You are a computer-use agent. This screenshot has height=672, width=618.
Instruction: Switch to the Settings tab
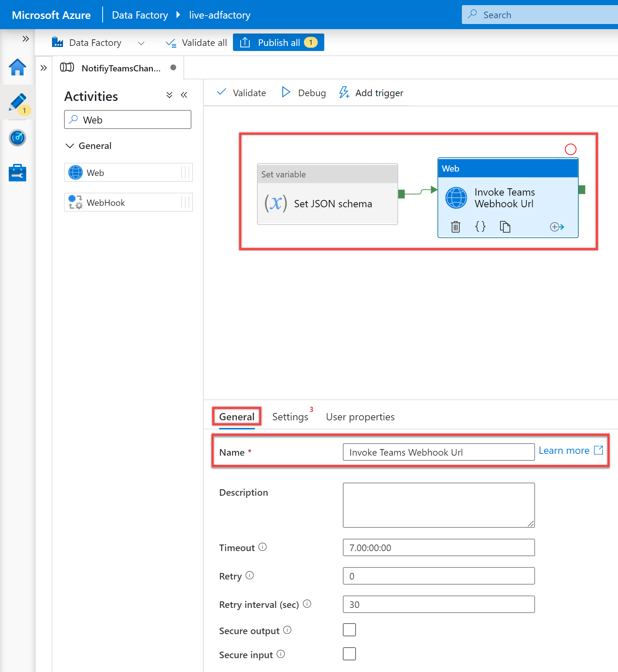point(290,417)
